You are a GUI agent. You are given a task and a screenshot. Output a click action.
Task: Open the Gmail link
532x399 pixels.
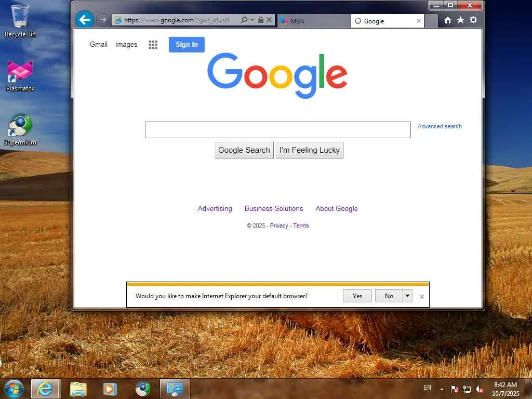point(98,45)
